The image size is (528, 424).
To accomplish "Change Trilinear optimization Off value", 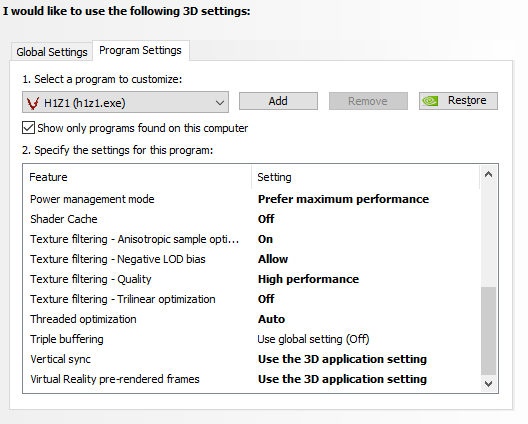I will click(266, 299).
